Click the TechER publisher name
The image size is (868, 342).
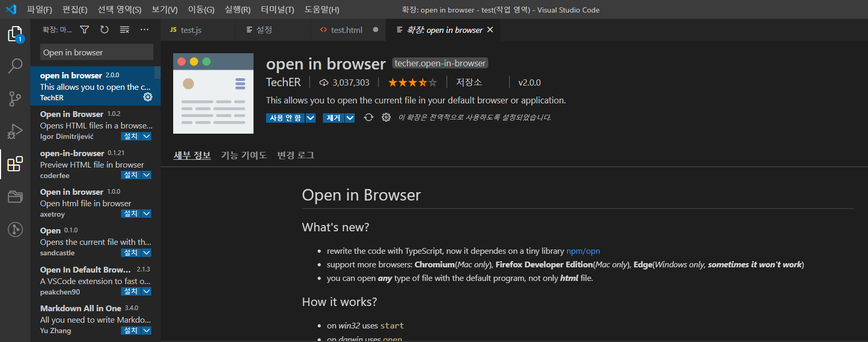[x=283, y=82]
